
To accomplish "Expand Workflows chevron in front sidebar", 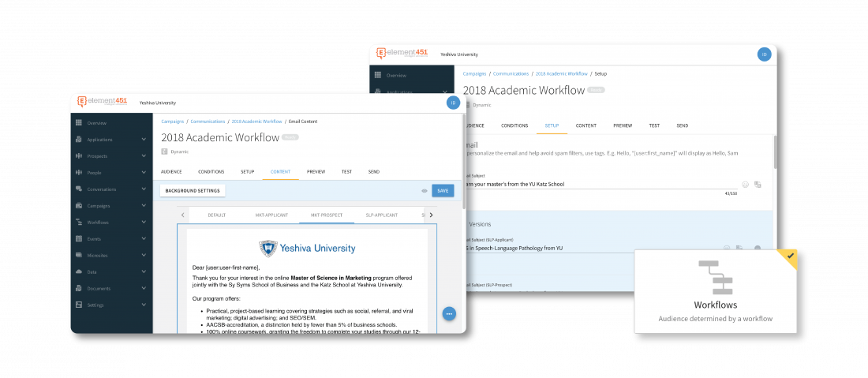I will tap(144, 223).
